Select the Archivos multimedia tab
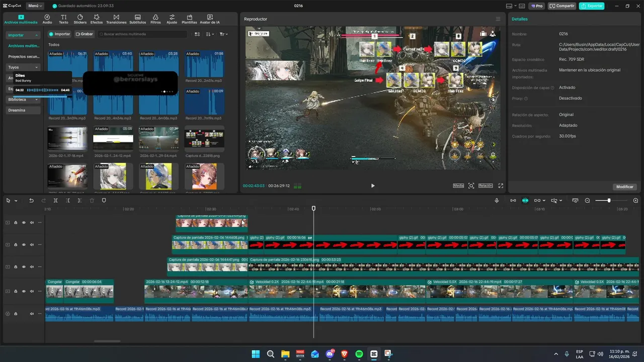This screenshot has width=644, height=362. pyautogui.click(x=21, y=19)
